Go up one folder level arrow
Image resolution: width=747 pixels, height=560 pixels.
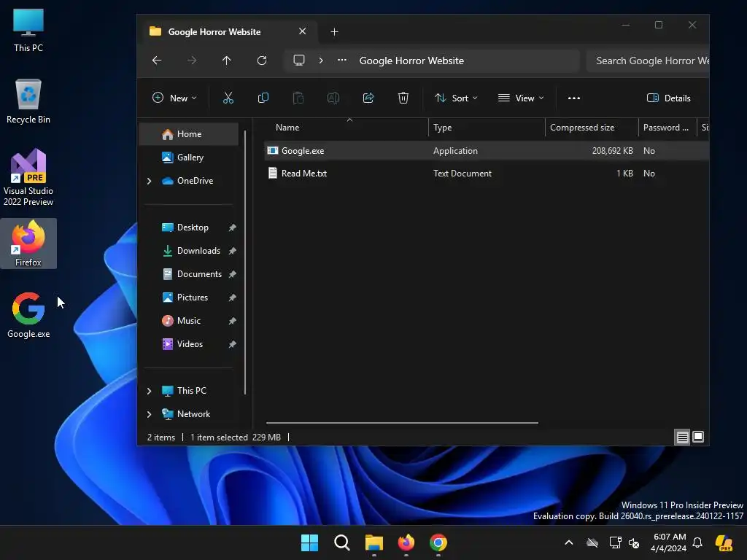[x=227, y=61]
